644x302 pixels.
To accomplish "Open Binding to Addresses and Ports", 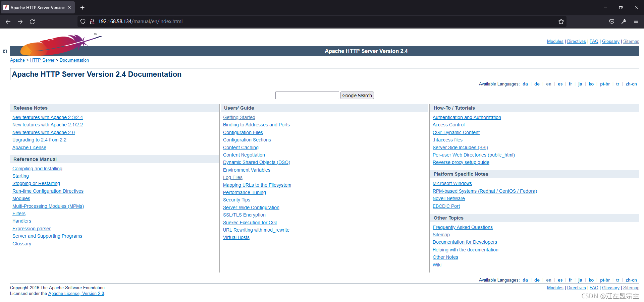I will pyautogui.click(x=256, y=125).
